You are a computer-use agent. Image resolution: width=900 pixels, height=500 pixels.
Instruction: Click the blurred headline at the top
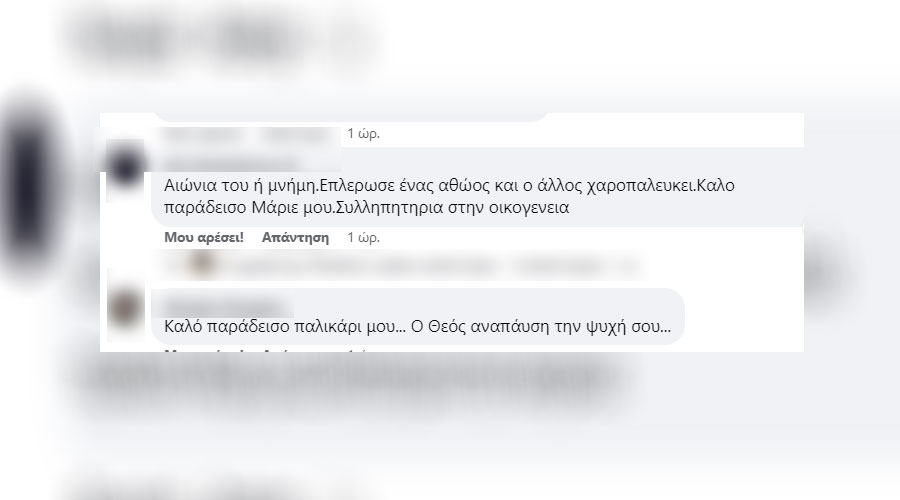tap(224, 37)
